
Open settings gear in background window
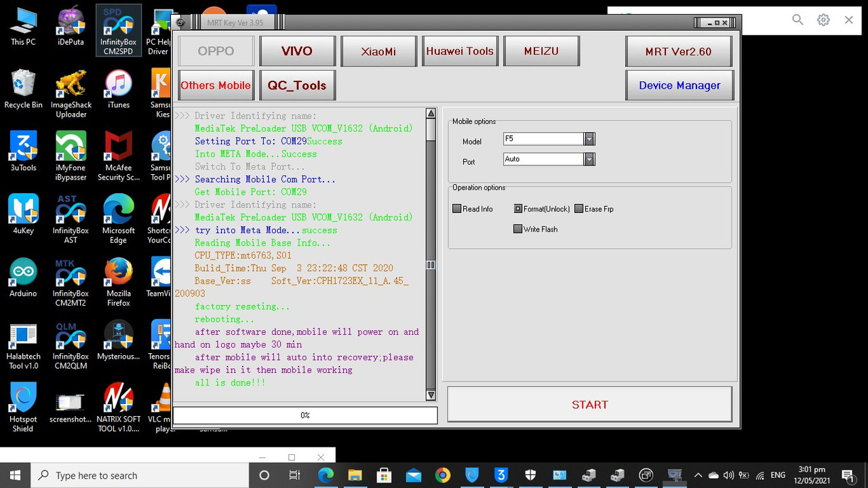[823, 20]
